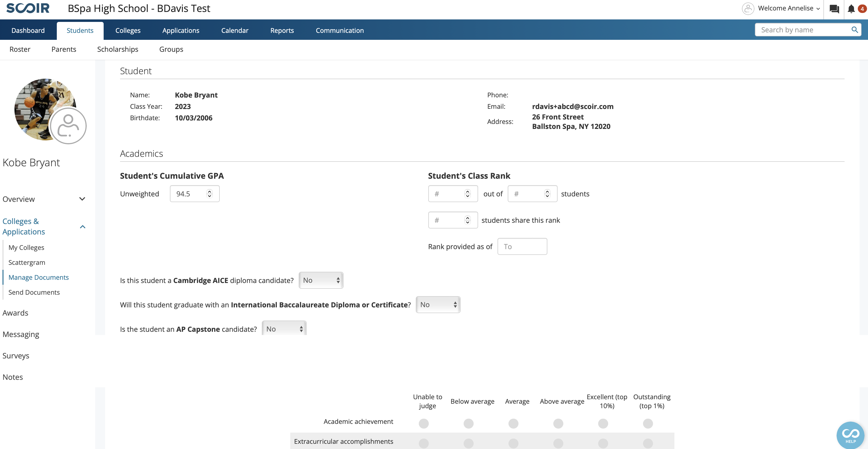Open Notes in sidebar
The width and height of the screenshot is (868, 449).
point(13,377)
